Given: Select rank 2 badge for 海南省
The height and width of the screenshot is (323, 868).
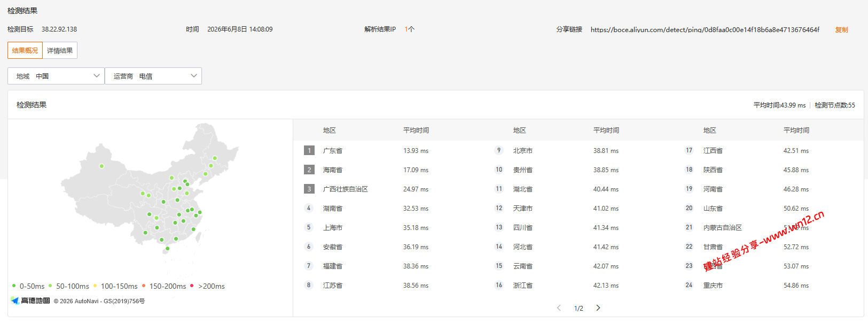Looking at the screenshot, I should pyautogui.click(x=309, y=170).
